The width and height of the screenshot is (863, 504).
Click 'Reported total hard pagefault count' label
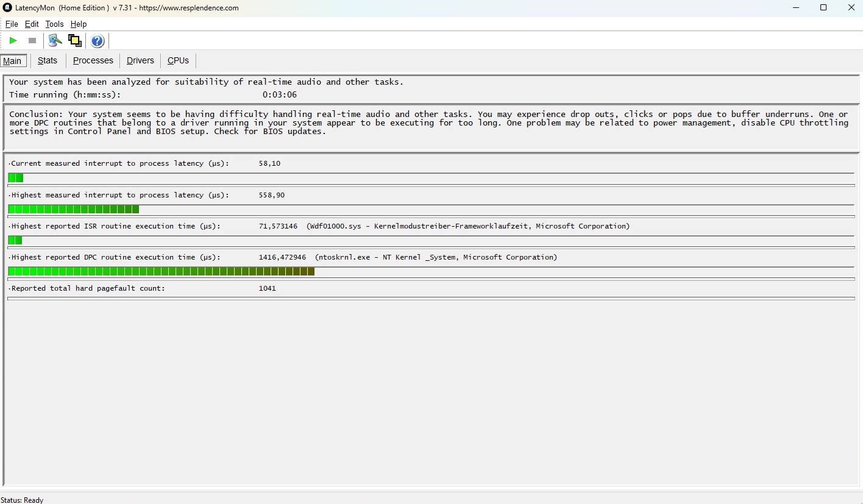tap(88, 288)
